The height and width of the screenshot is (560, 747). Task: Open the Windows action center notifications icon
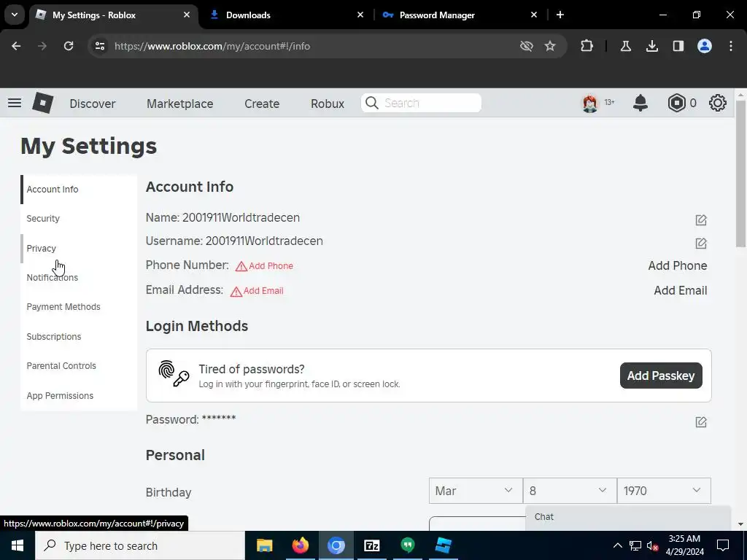723,545
